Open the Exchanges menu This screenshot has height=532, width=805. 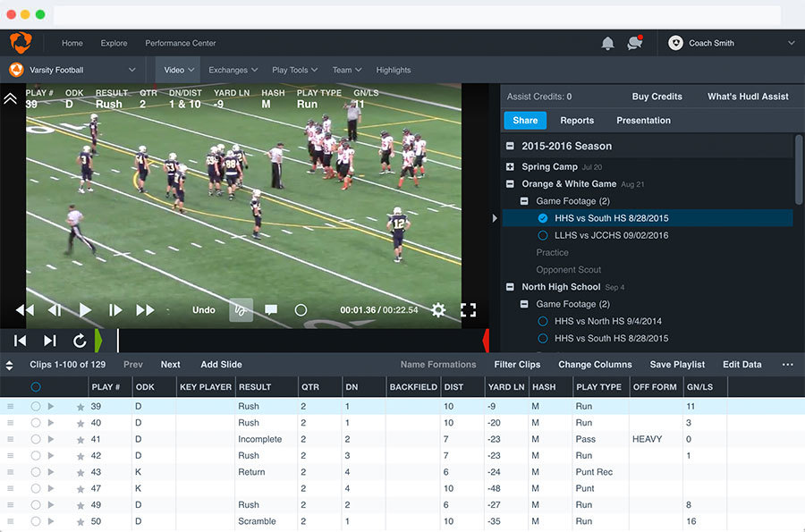(x=233, y=70)
